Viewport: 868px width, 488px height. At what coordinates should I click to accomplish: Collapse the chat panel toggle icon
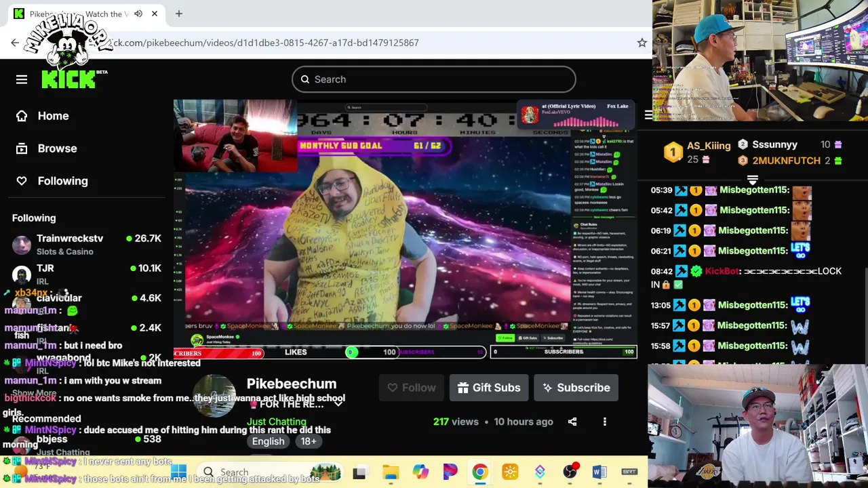point(648,115)
